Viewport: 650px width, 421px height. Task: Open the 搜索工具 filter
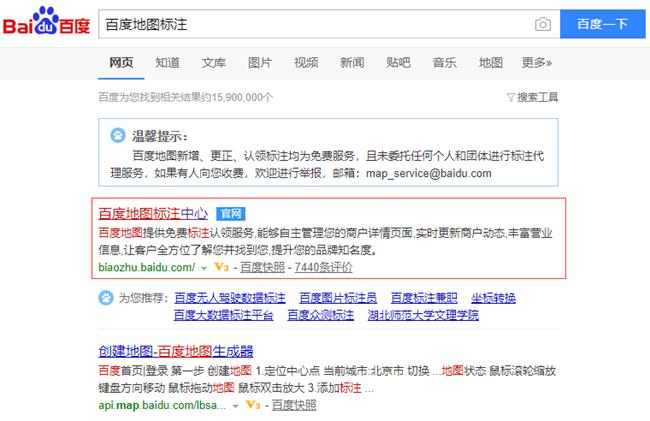[x=533, y=97]
